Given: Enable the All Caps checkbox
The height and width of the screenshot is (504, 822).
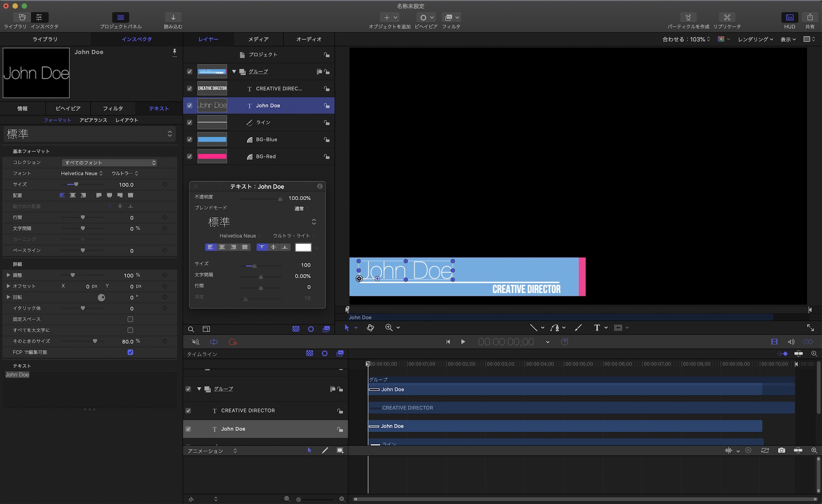Looking at the screenshot, I should [130, 330].
